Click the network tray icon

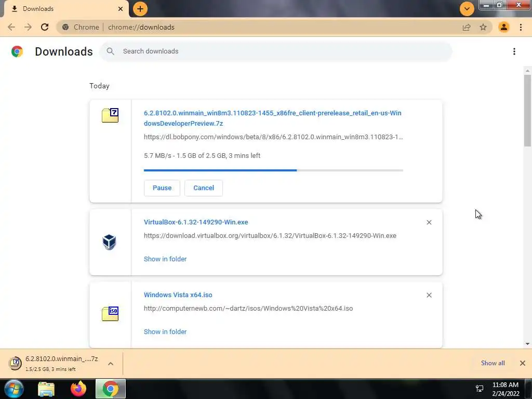[x=480, y=389]
